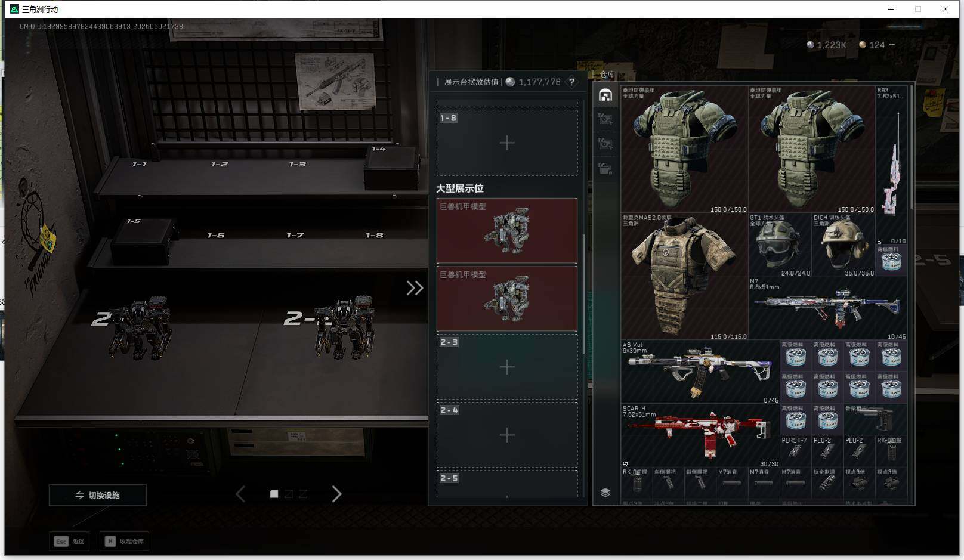Screen dimensions: 964x560
Task: Go to the next display page arrow
Action: tap(336, 494)
